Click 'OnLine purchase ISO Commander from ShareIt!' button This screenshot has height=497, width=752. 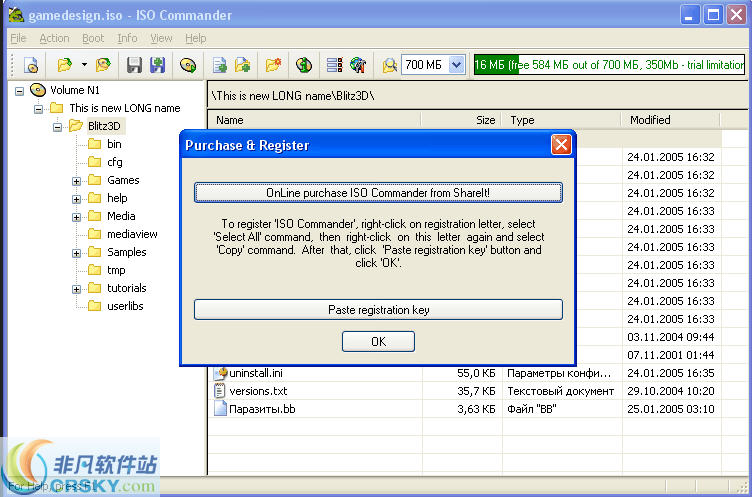[378, 193]
